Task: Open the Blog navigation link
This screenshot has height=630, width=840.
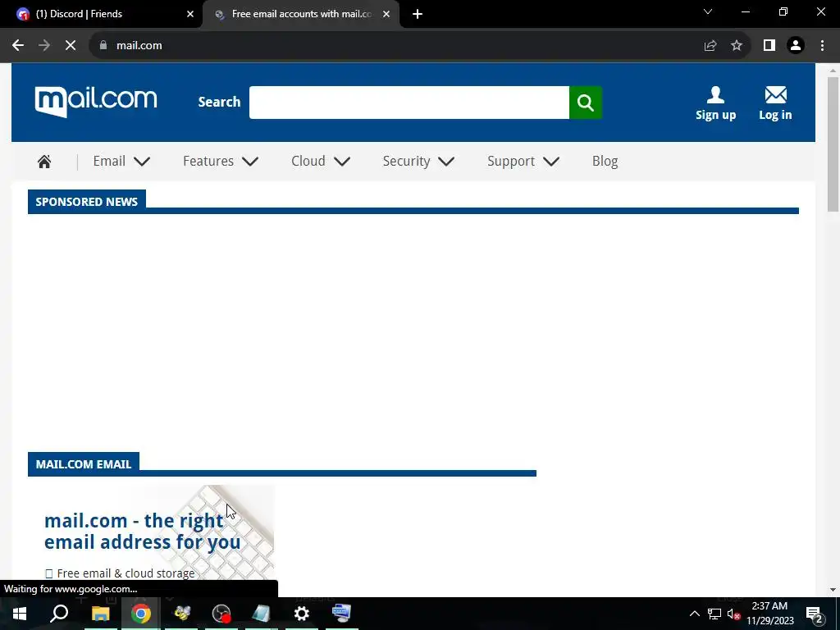Action: 605,162
